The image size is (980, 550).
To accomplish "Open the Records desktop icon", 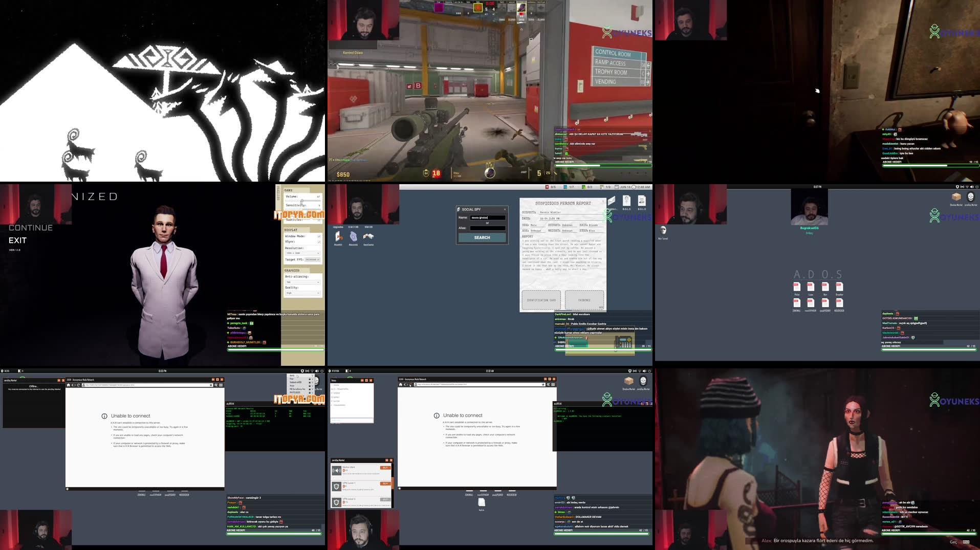I will (353, 237).
